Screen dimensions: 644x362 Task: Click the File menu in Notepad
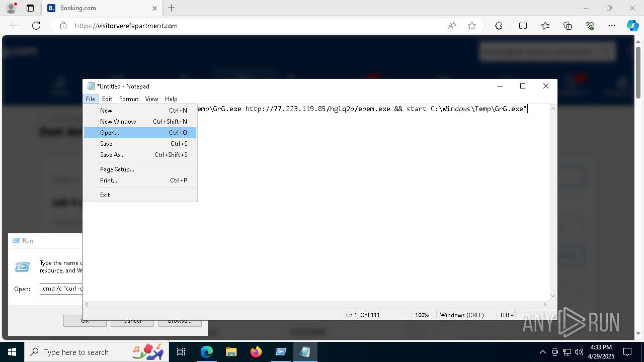pos(91,99)
